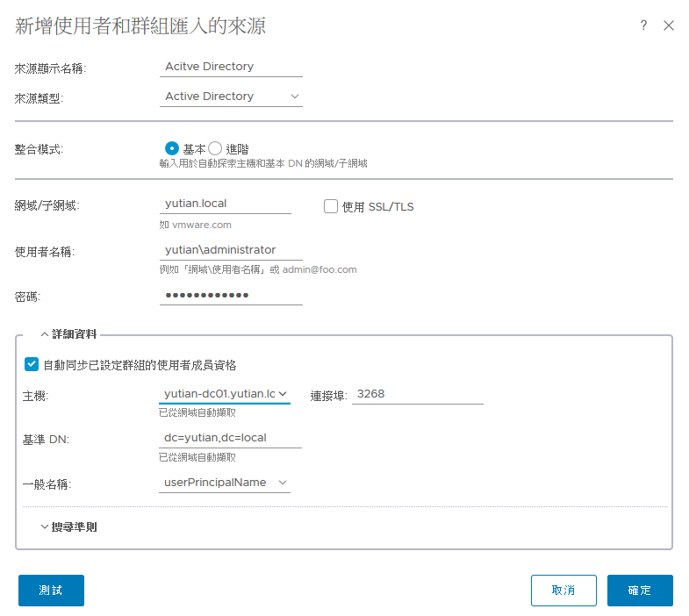Uncheck 自動同步已設定群組的使用者成員資格 checkbox
The image size is (689, 616).
(32, 364)
